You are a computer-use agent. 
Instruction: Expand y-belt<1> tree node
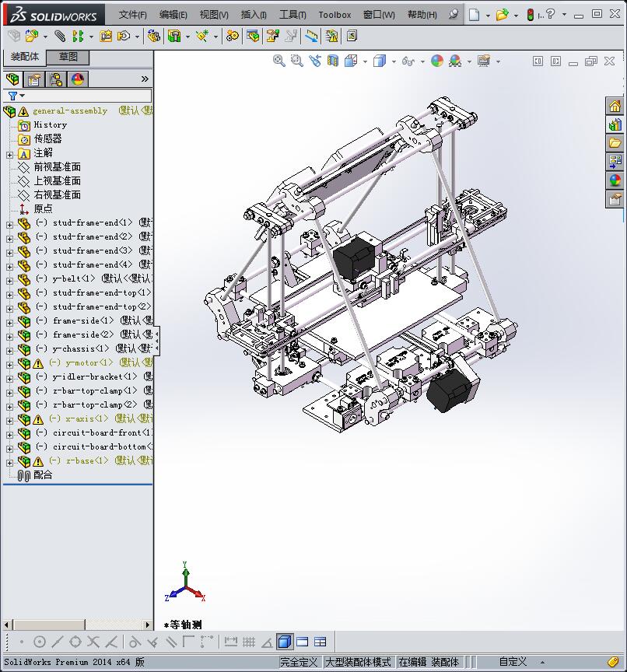(x=10, y=281)
